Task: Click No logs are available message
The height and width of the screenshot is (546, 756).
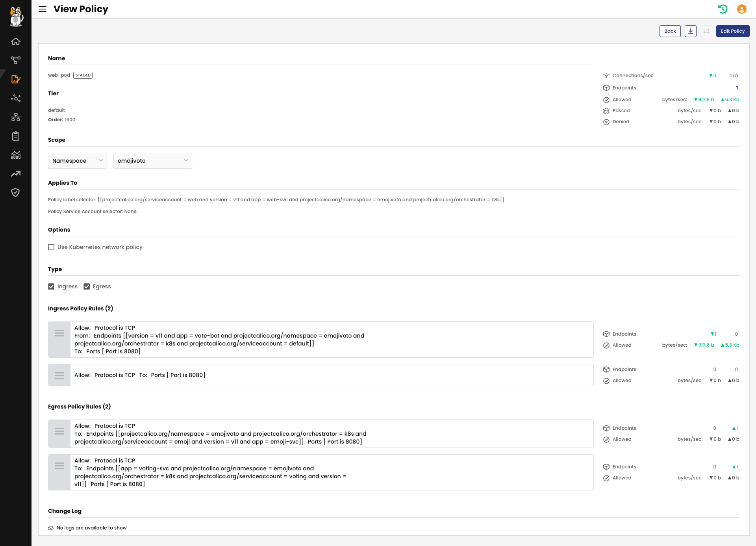Action: [92, 528]
